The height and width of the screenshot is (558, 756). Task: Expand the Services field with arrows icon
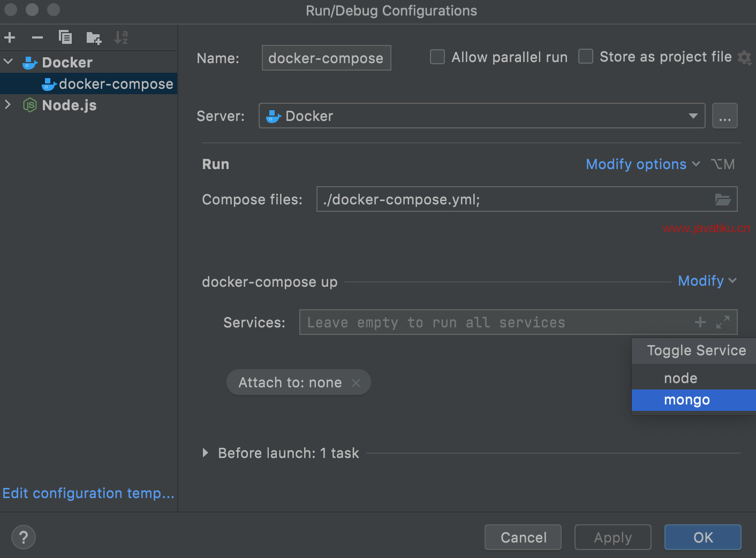click(723, 322)
